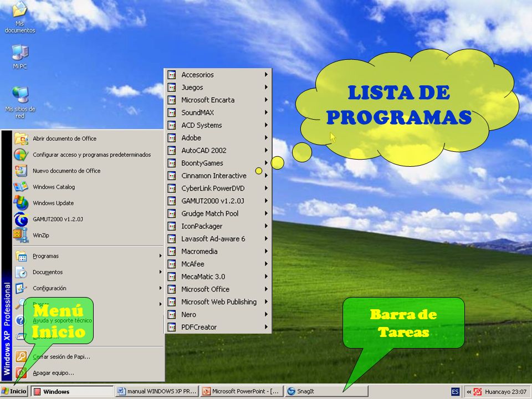Select Cerrar sesión de Papi option
The height and width of the screenshot is (399, 532).
coord(88,356)
